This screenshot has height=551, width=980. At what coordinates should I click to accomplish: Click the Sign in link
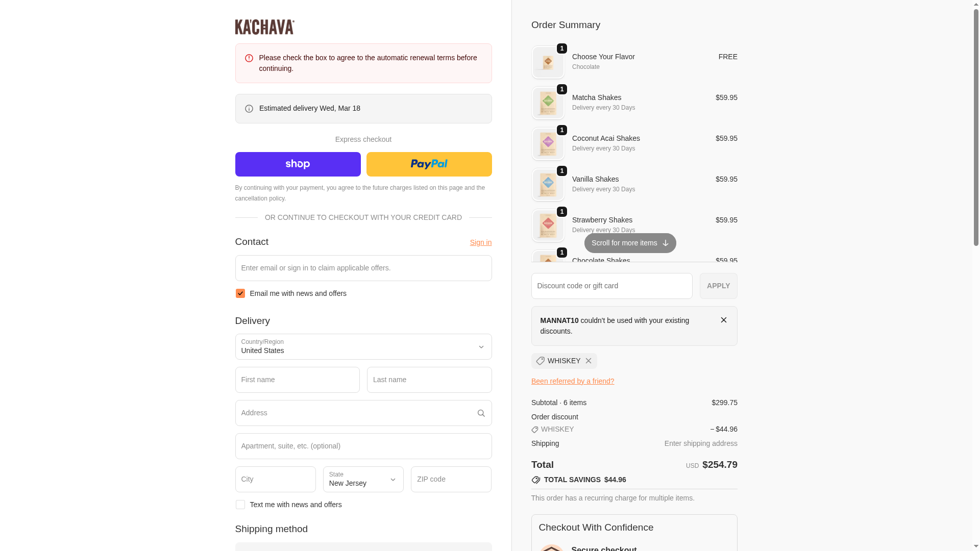pyautogui.click(x=480, y=242)
